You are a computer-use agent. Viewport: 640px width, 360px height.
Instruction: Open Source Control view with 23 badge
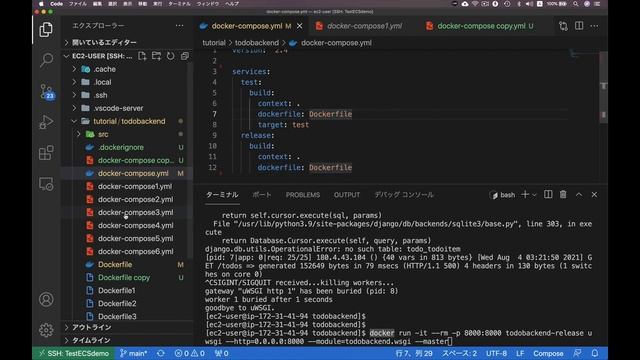tap(47, 91)
